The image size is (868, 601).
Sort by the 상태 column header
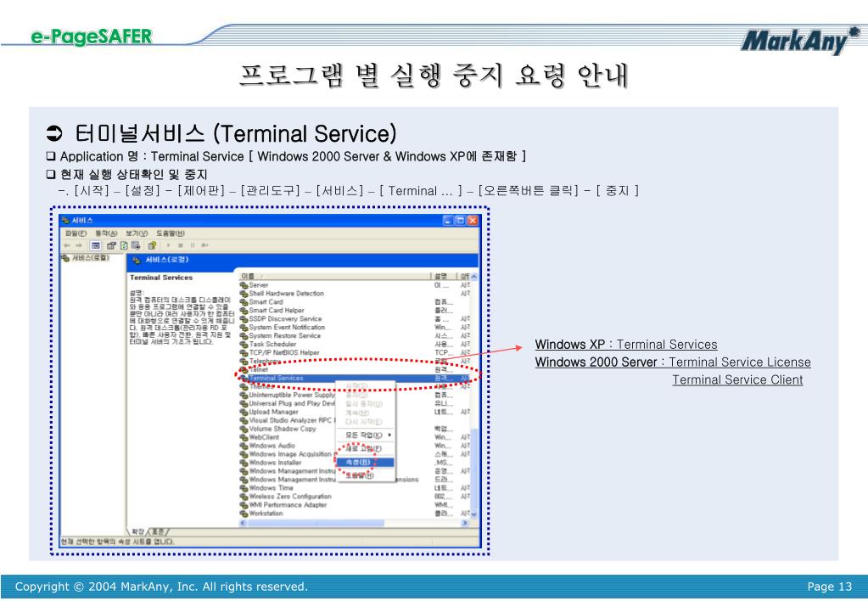(x=464, y=276)
